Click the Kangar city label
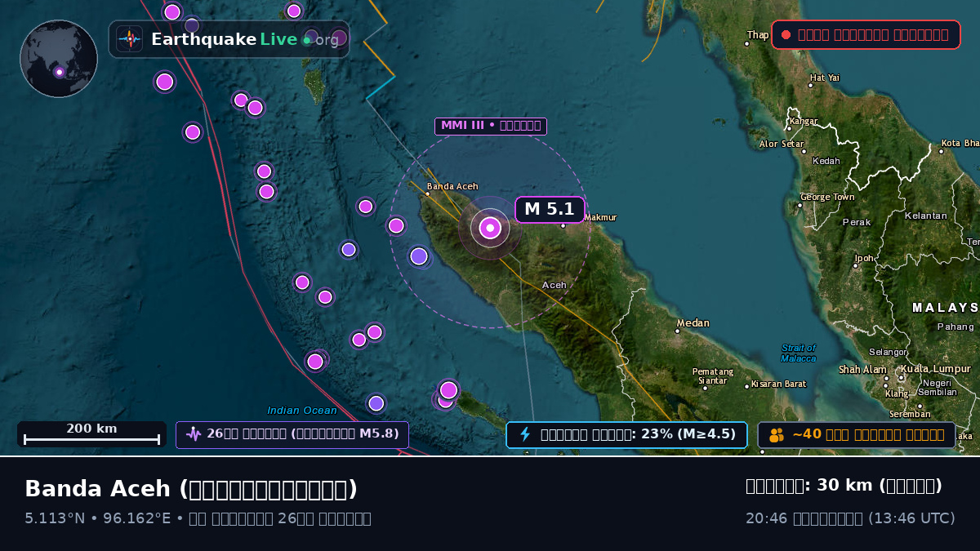Viewport: 980px width, 551px height. click(803, 122)
